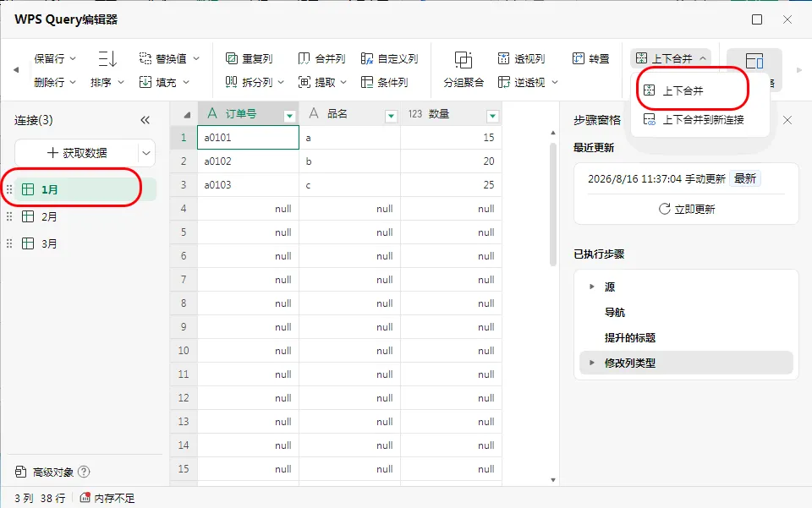Click the data grid vertical scrollbar
This screenshot has width=812, height=508.
click(553, 205)
